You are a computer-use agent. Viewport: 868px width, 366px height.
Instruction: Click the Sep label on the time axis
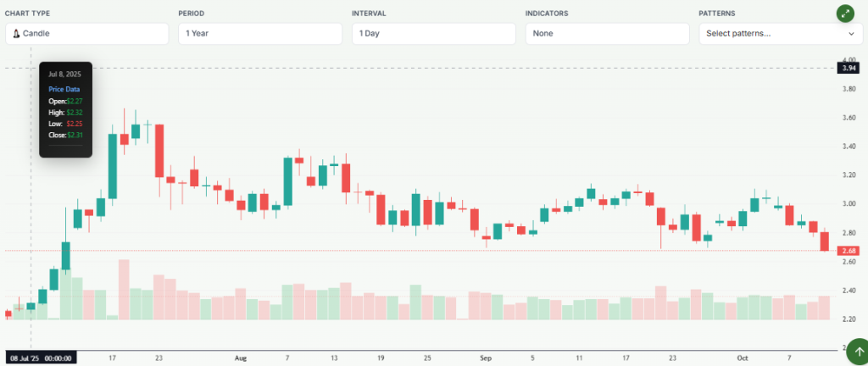(486, 358)
